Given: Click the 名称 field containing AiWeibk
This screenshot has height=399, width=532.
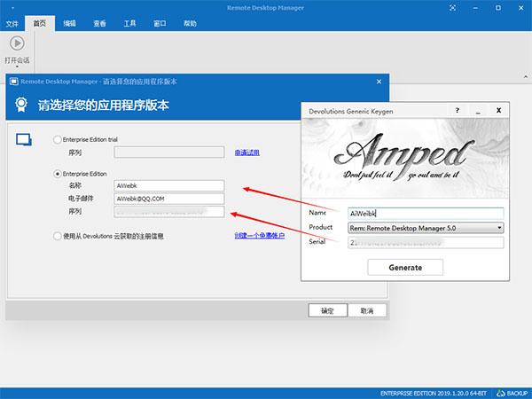Looking at the screenshot, I should pos(169,185).
